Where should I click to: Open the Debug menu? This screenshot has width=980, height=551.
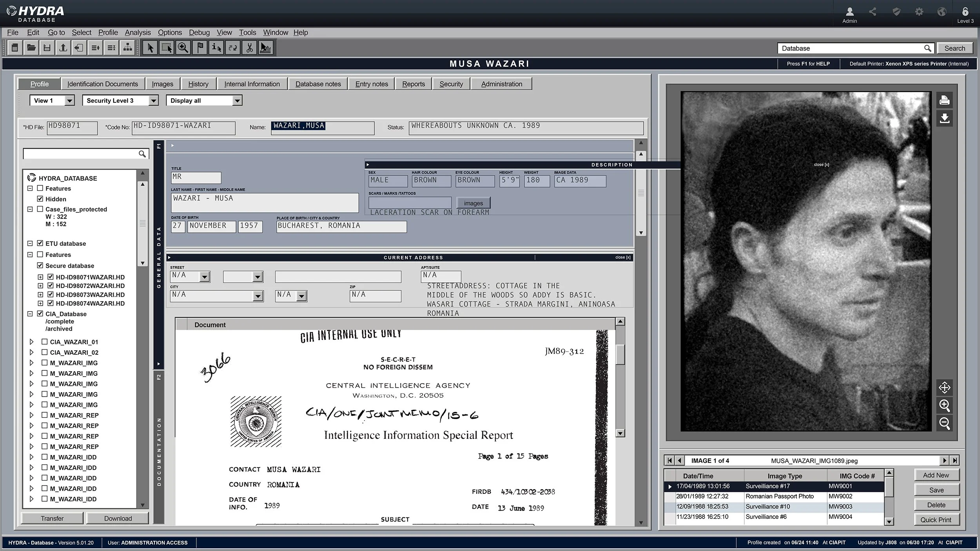199,33
